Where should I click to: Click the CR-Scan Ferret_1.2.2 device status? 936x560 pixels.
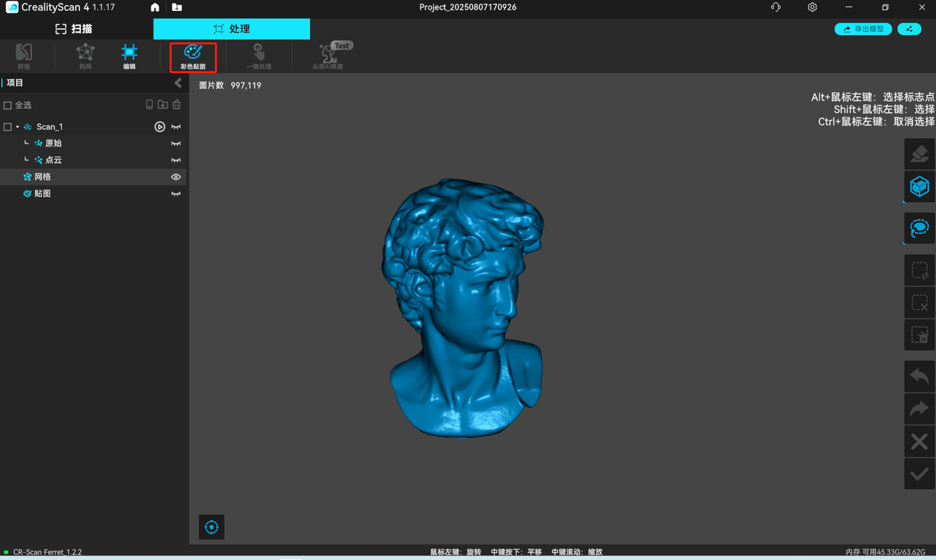point(47,552)
